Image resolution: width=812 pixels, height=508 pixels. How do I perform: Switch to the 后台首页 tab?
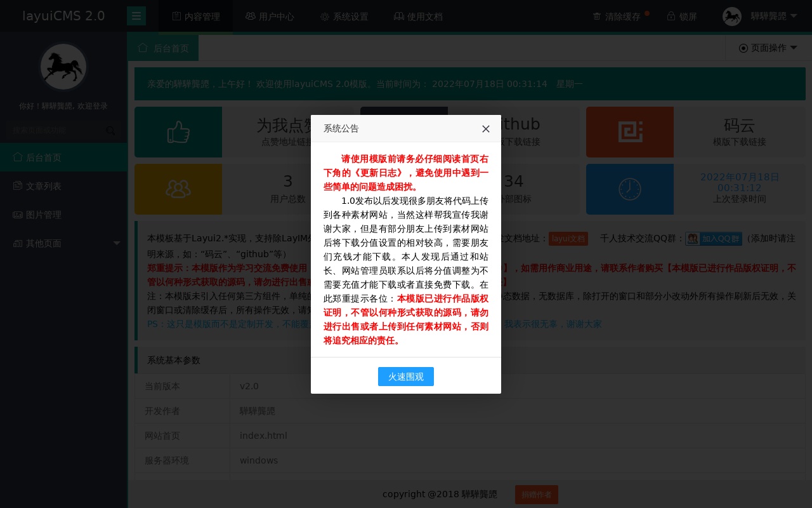[x=163, y=48]
